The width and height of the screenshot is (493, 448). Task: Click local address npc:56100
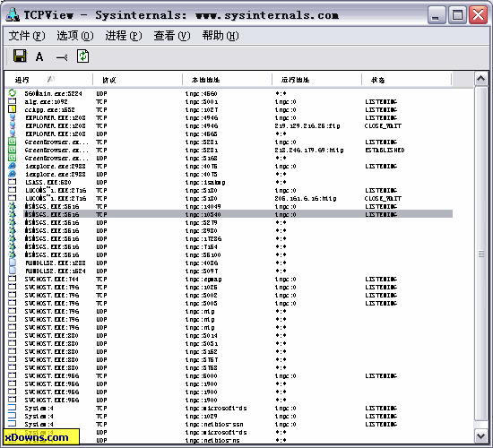(x=203, y=255)
